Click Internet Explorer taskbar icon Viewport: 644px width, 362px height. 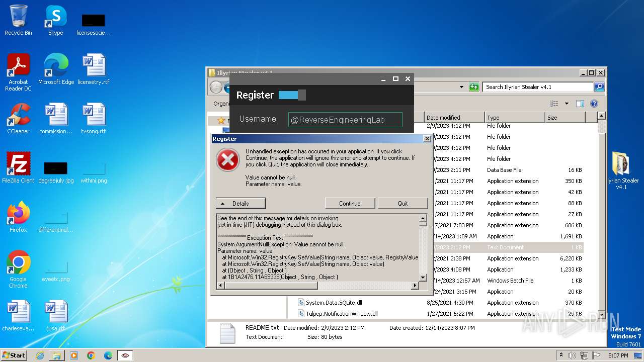coord(40,355)
